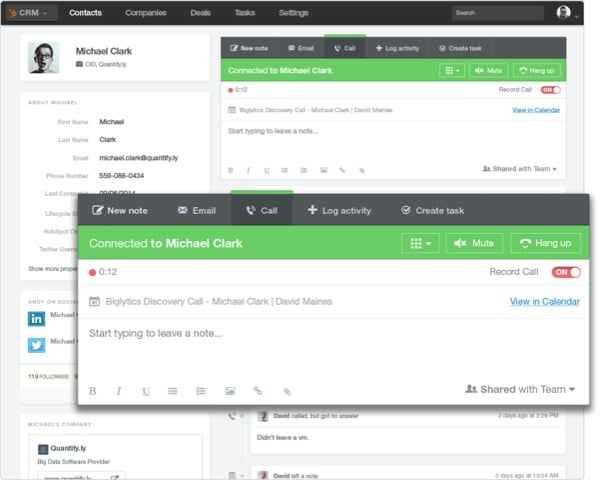The image size is (600, 480).
Task: Open the enlarged View in Calendar link
Action: click(x=545, y=302)
